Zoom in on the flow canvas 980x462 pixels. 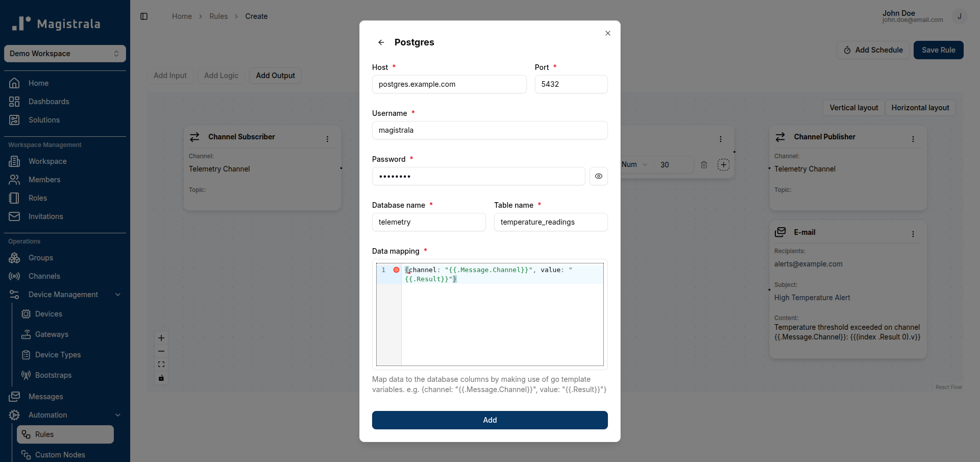point(161,338)
